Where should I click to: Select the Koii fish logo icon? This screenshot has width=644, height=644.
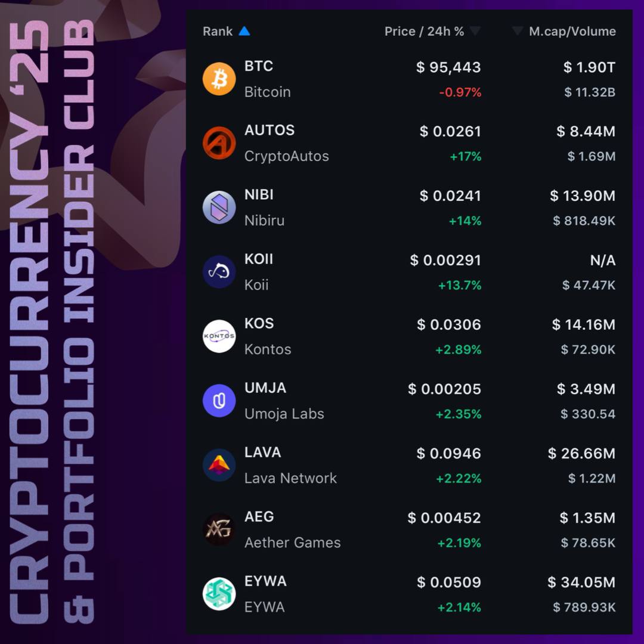tap(219, 272)
